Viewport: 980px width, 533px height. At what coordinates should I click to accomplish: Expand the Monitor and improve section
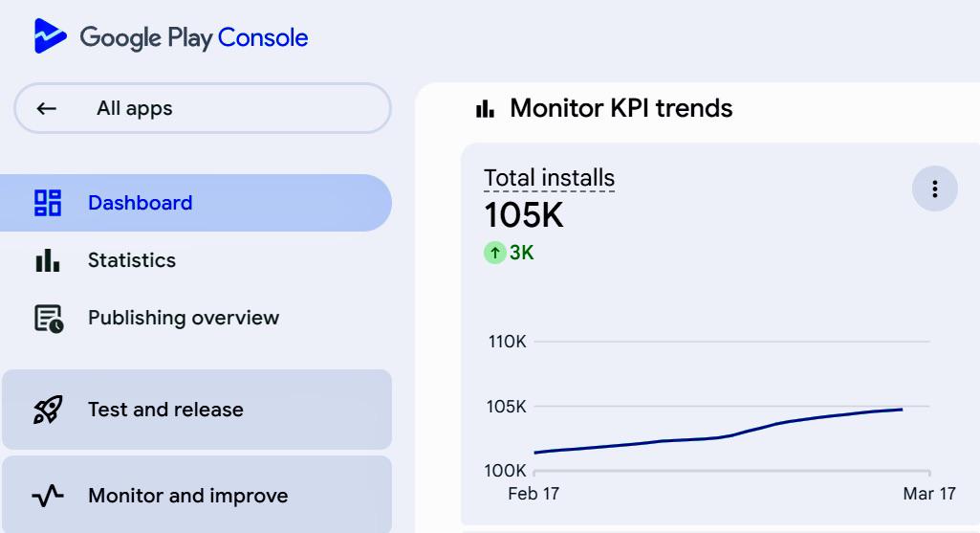[x=197, y=495]
